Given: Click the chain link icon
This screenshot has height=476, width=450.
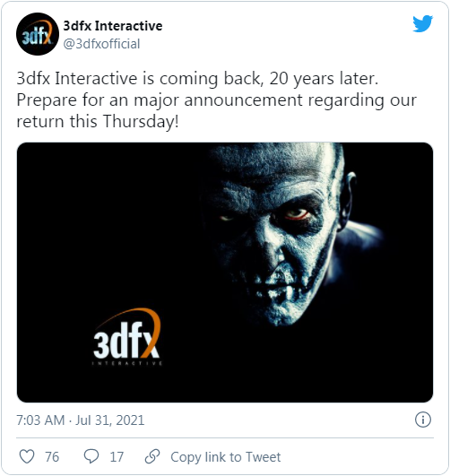Looking at the screenshot, I should click(x=152, y=456).
